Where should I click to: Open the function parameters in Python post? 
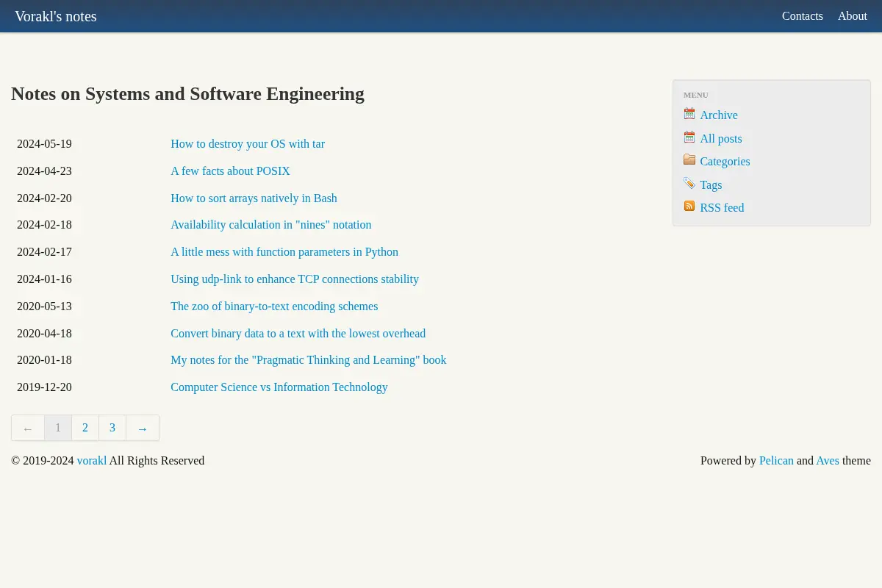(x=284, y=252)
